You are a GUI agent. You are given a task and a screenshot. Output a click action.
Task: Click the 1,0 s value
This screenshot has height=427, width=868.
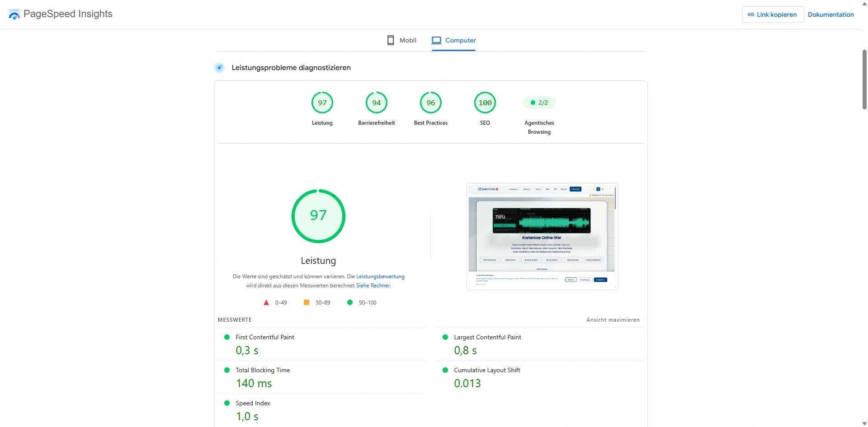coord(247,417)
